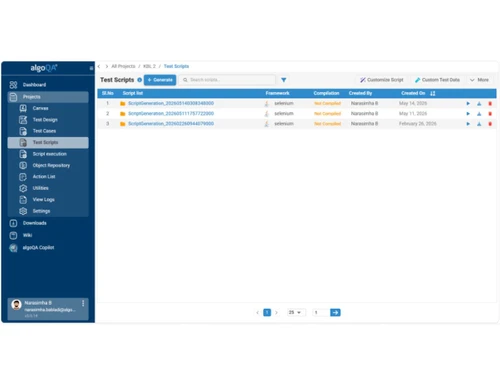Screen dimensions: 500x375
Task: Download the second script in the list
Action: [479, 114]
